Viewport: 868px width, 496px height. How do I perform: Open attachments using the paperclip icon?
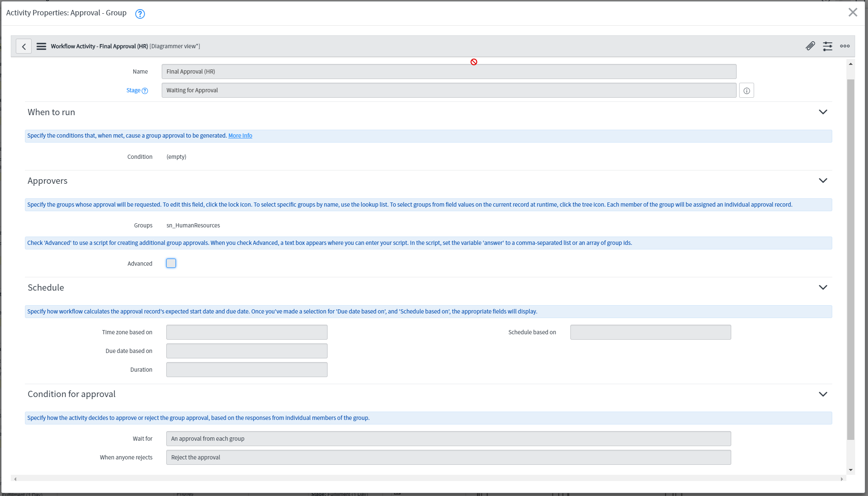(x=810, y=46)
